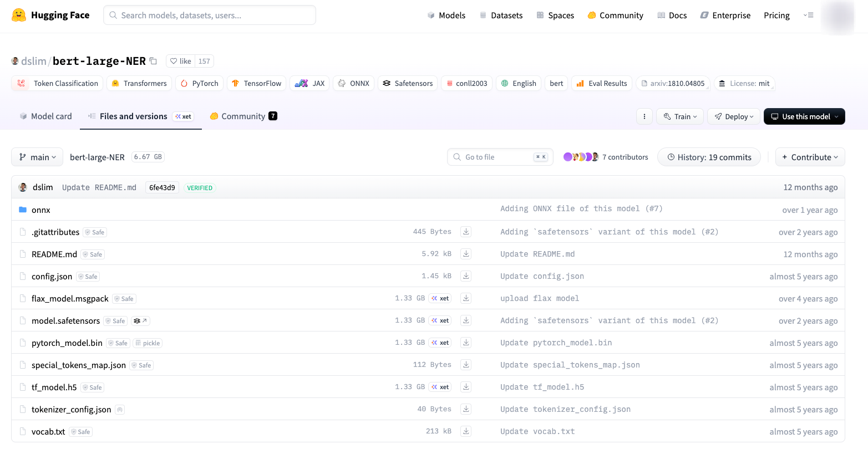
Task: Click the xet badge on flax_model.msgpack
Action: click(x=440, y=298)
